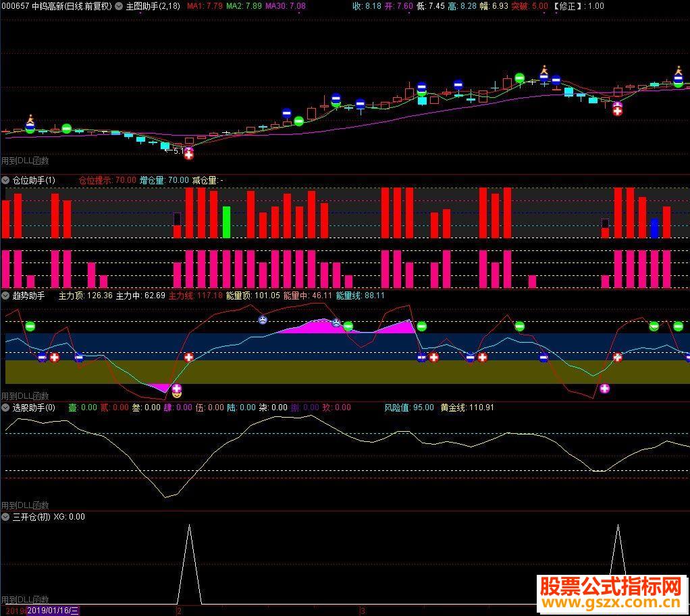The image size is (690, 616).
Task: Click the 趋势助手 indicator name
Action: [28, 296]
